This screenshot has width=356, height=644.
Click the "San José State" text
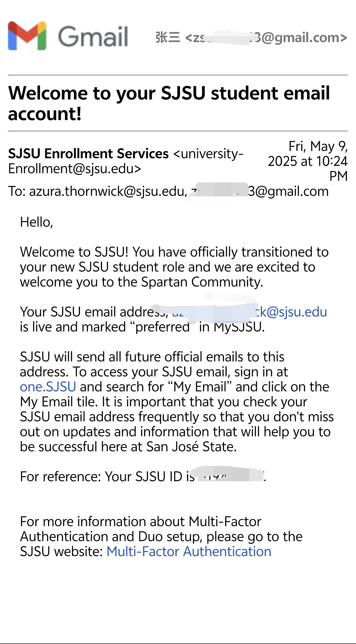tap(191, 447)
